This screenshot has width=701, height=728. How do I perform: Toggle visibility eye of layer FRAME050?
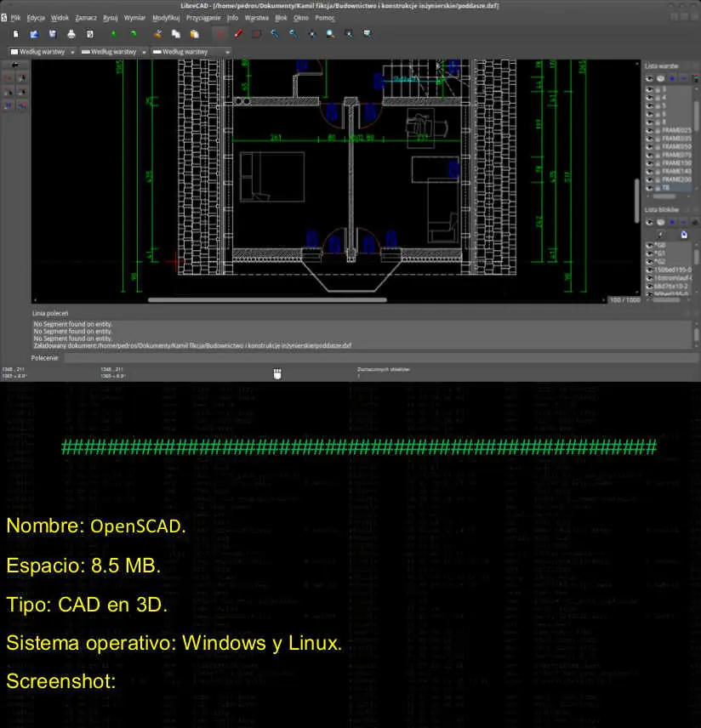click(x=649, y=147)
